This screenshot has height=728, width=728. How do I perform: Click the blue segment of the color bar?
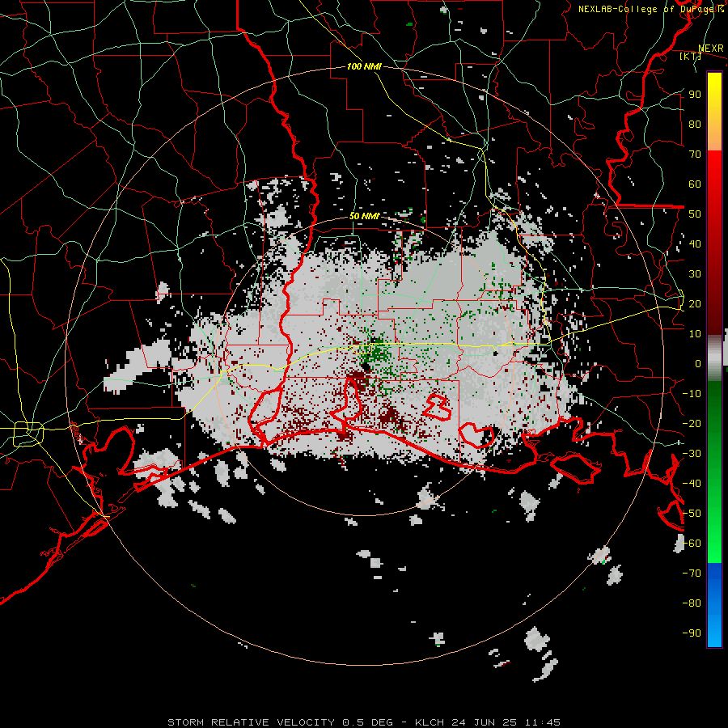point(714,604)
